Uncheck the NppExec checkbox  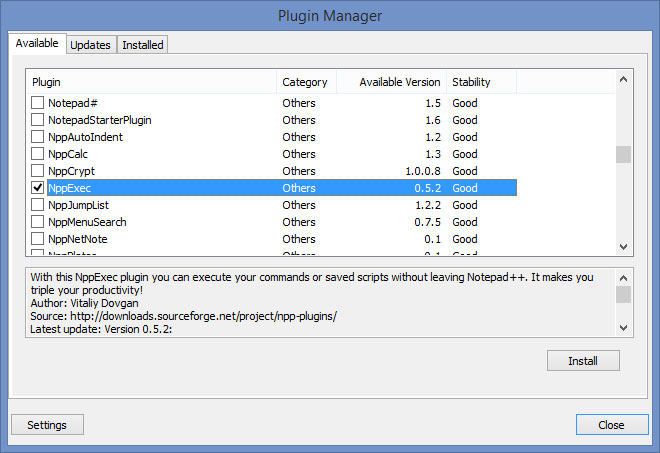[37, 188]
